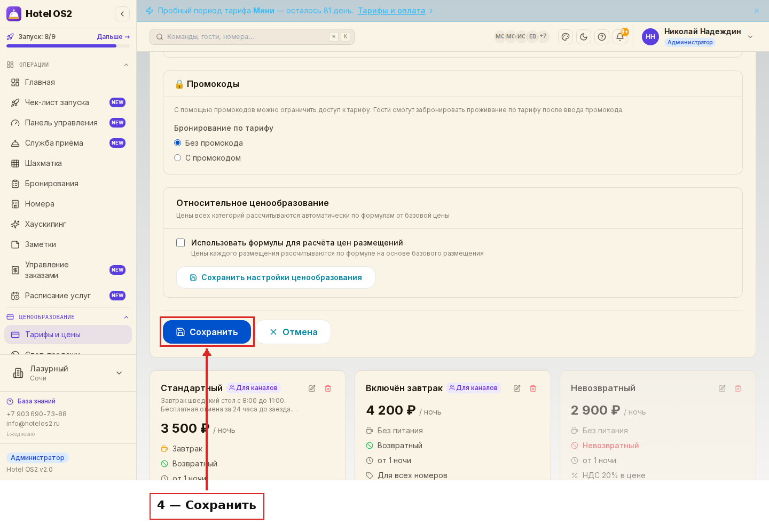The height and width of the screenshot is (532, 769).
Task: Edit the Включён завтрак tariff card
Action: pos(517,388)
